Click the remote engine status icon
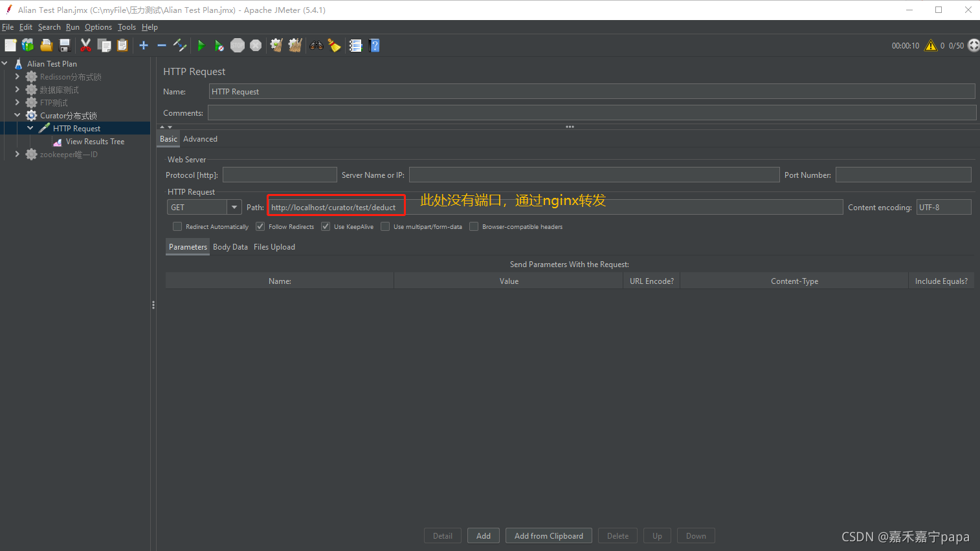 [974, 45]
